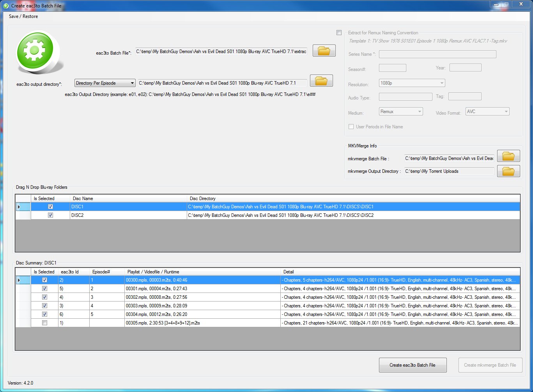
Task: Click the Episode# cell showing 5
Action: coord(107,314)
